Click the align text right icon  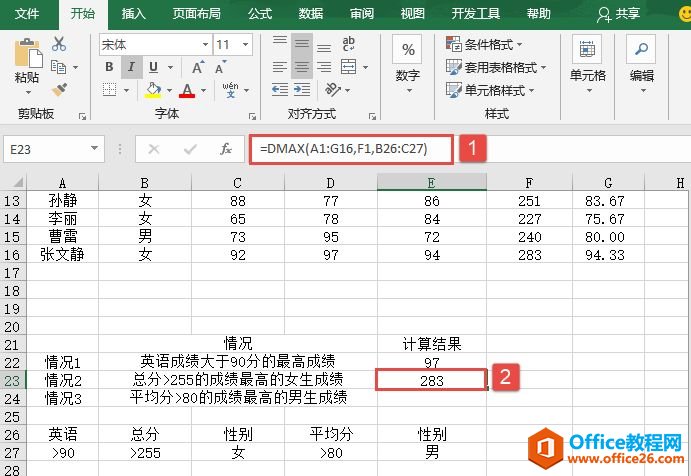pyautogui.click(x=324, y=67)
